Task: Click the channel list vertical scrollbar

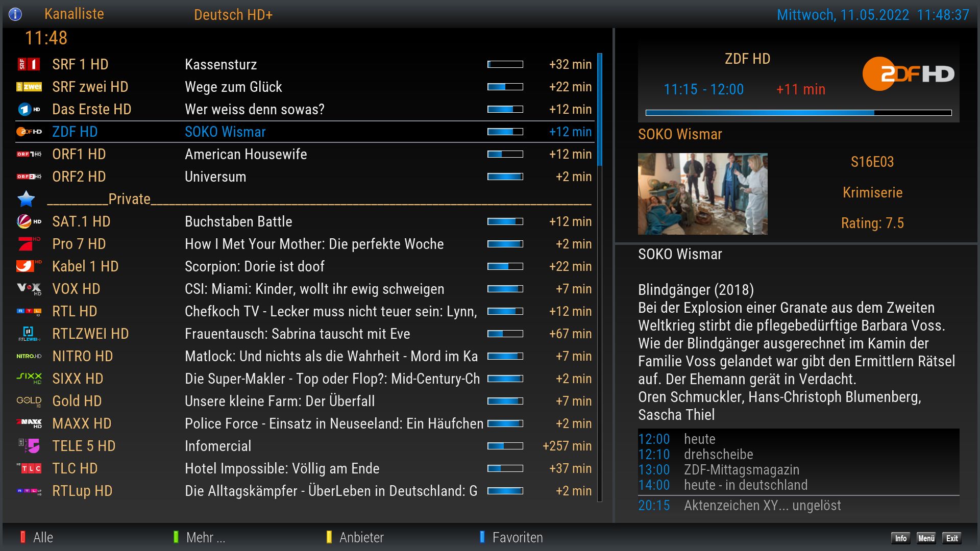Action: pyautogui.click(x=600, y=275)
